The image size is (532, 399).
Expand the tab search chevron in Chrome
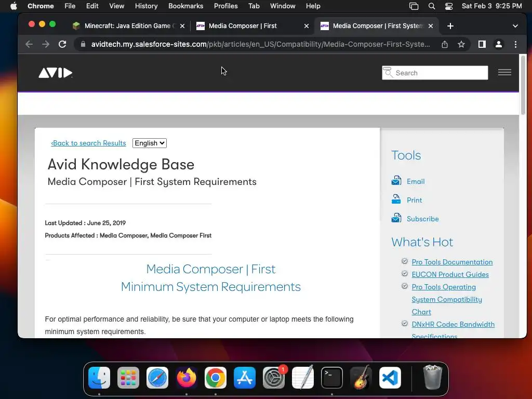point(515,26)
